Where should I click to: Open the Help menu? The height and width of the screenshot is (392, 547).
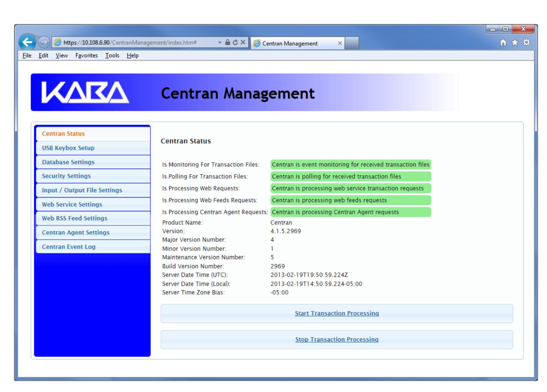click(132, 56)
